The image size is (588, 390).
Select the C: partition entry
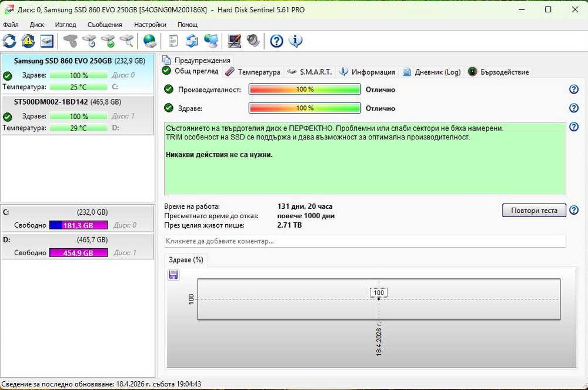pyautogui.click(x=77, y=219)
